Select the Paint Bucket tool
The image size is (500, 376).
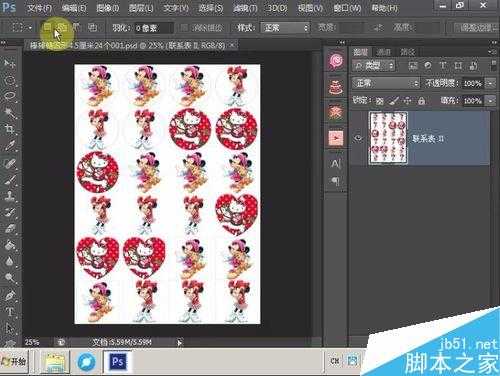coord(9,245)
